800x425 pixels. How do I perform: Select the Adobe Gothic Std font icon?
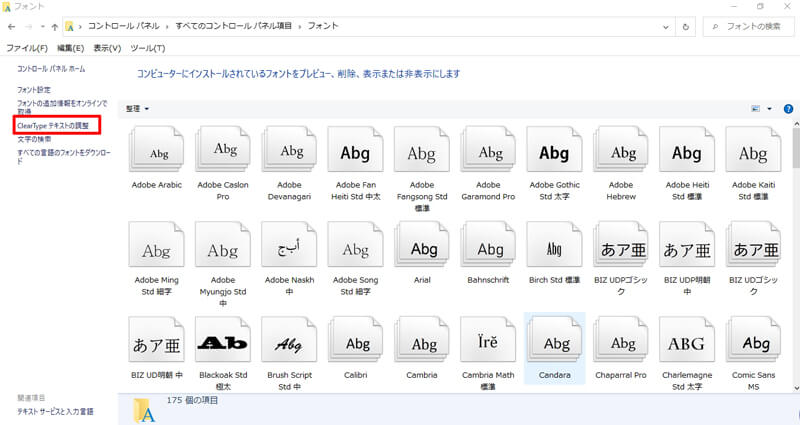point(555,149)
